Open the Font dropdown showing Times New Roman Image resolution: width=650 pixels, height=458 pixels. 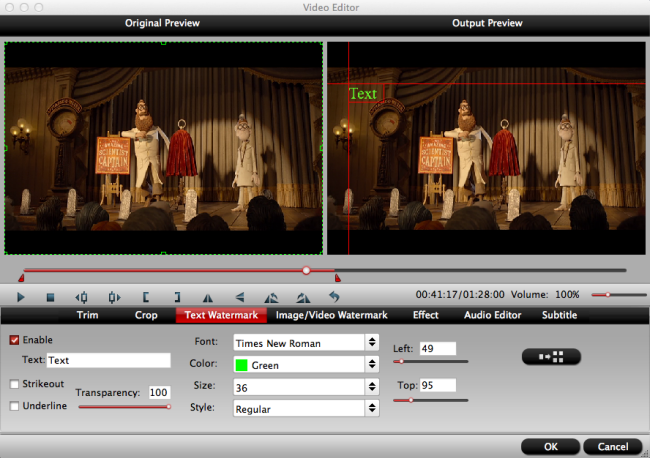coord(306,343)
